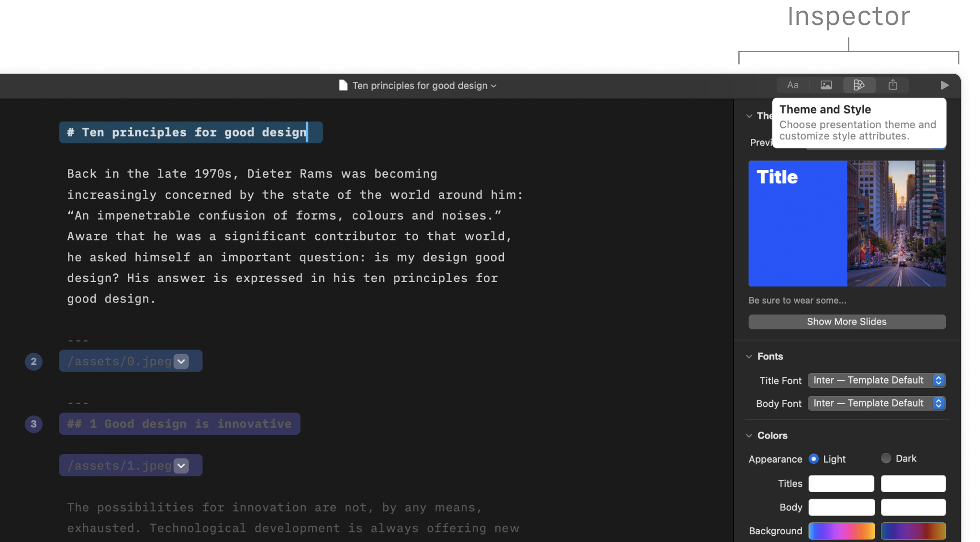Click the dropdown arrow on /assets/0.jpeg

pyautogui.click(x=180, y=361)
